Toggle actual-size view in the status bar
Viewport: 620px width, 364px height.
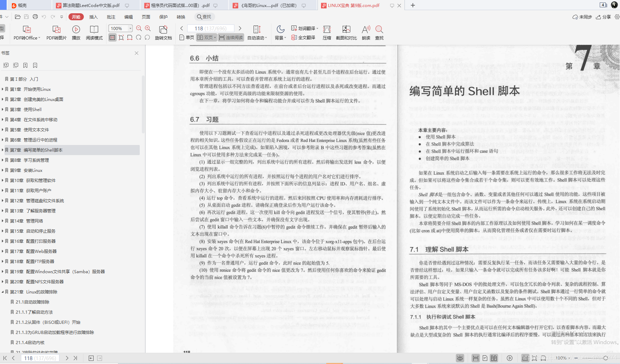click(x=525, y=358)
